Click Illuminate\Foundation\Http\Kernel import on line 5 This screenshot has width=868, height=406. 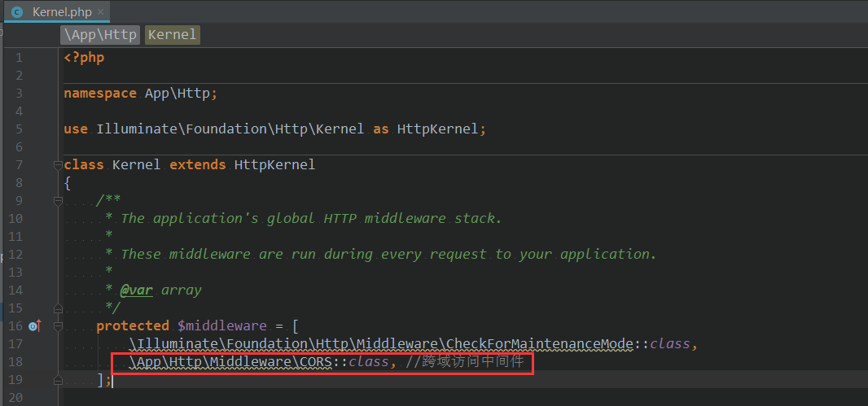click(x=230, y=129)
